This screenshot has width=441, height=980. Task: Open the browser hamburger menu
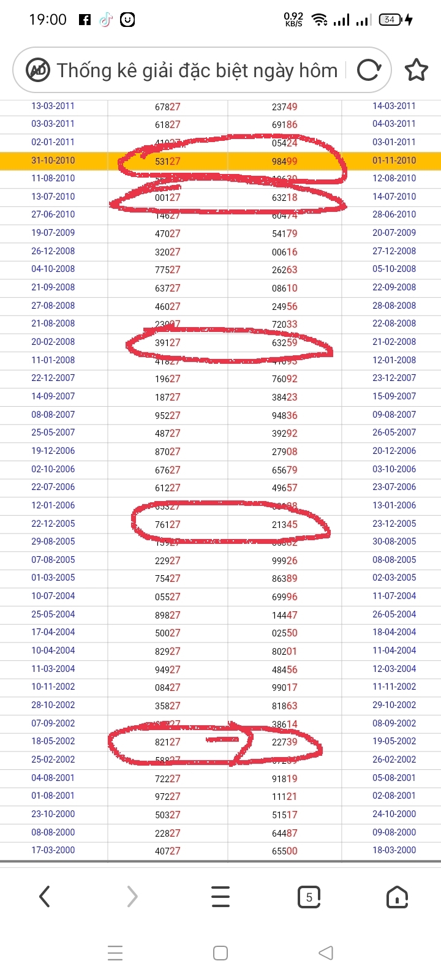221,897
